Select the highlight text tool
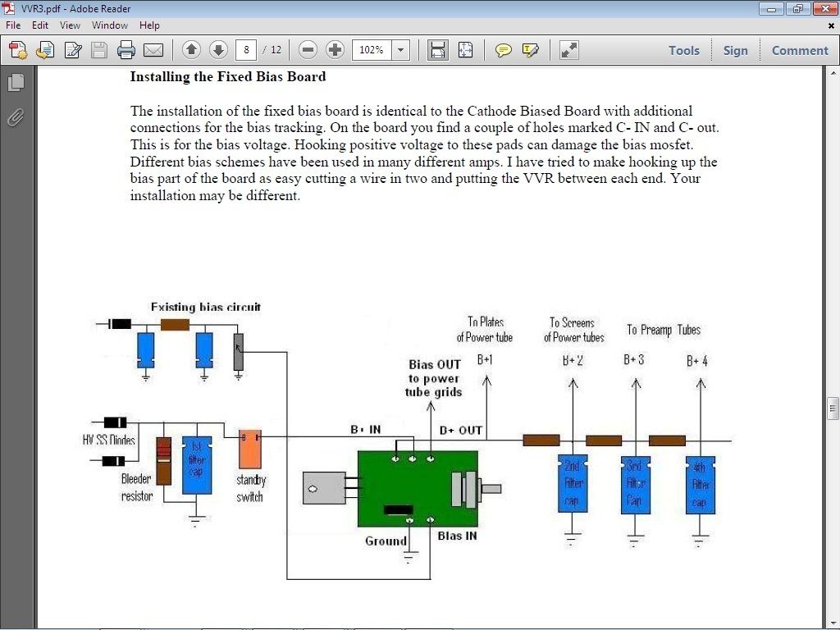This screenshot has height=630, width=840. 531,50
